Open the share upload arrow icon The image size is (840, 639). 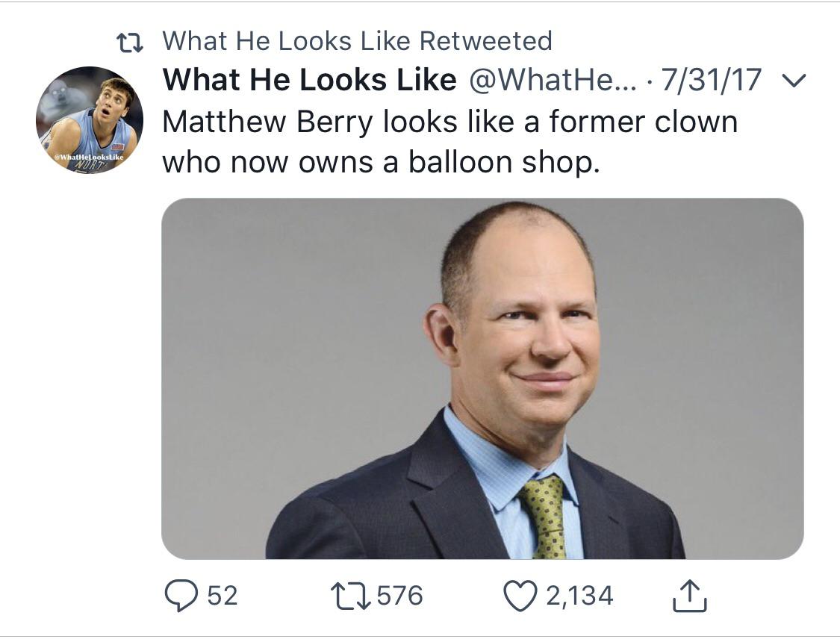click(x=691, y=595)
